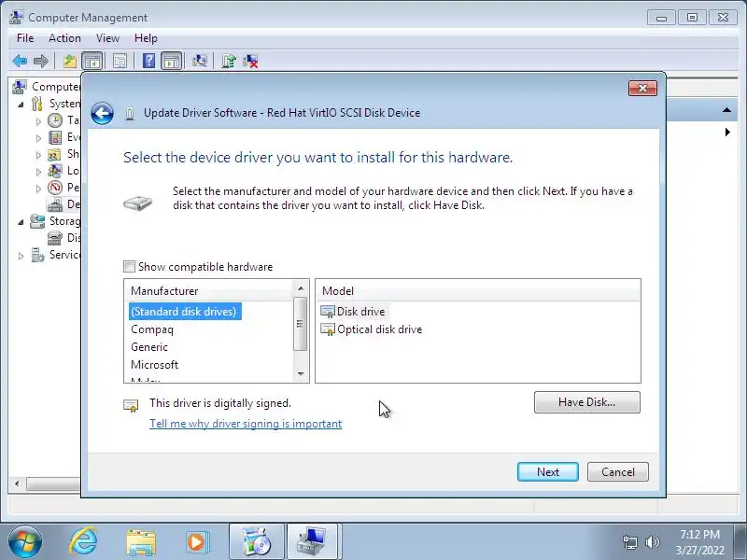Open Windows Explorer from taskbar
The image size is (747, 560).
click(141, 542)
